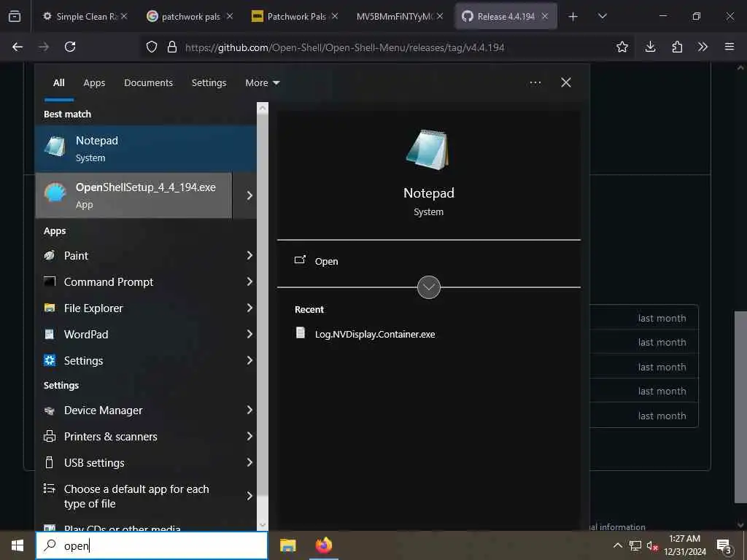Switch to the Documents search filter
The height and width of the screenshot is (560, 747).
coord(149,83)
